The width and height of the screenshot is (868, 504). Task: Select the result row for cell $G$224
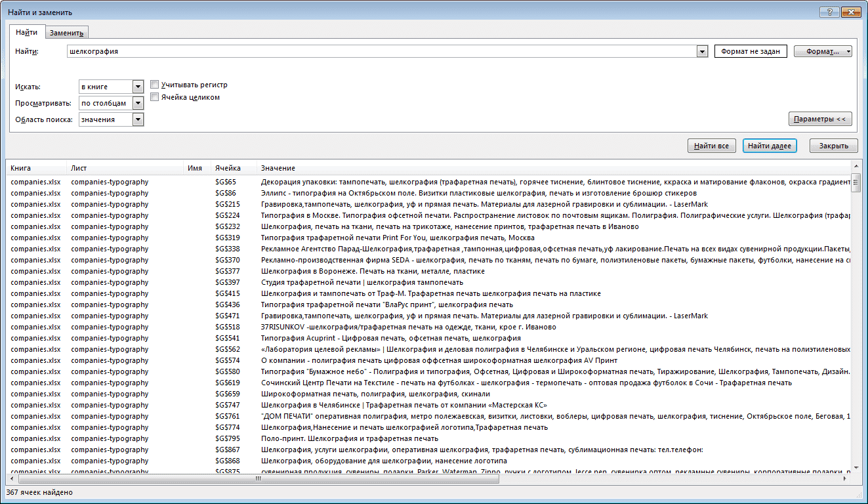(x=428, y=215)
